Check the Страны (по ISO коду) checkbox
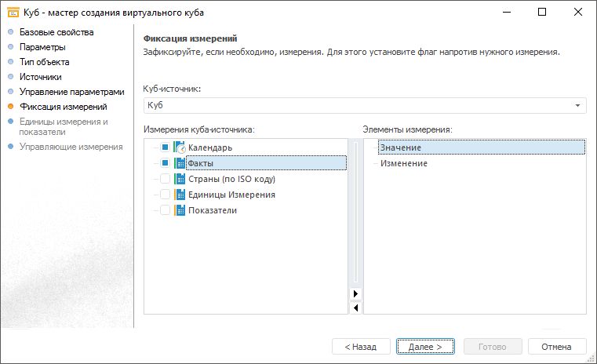This screenshot has width=597, height=364. click(165, 179)
